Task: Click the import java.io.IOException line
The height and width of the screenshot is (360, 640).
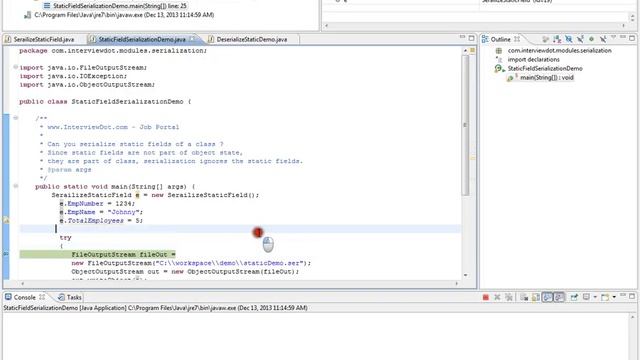Action: pyautogui.click(x=73, y=76)
